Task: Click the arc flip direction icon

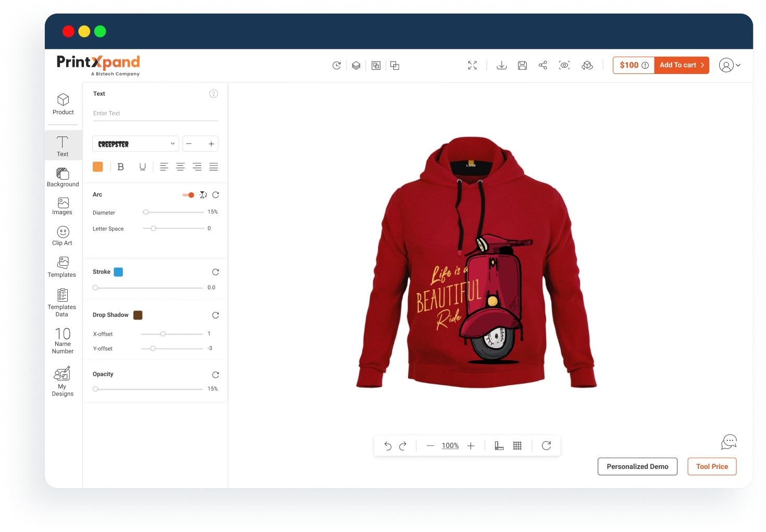Action: 203,195
